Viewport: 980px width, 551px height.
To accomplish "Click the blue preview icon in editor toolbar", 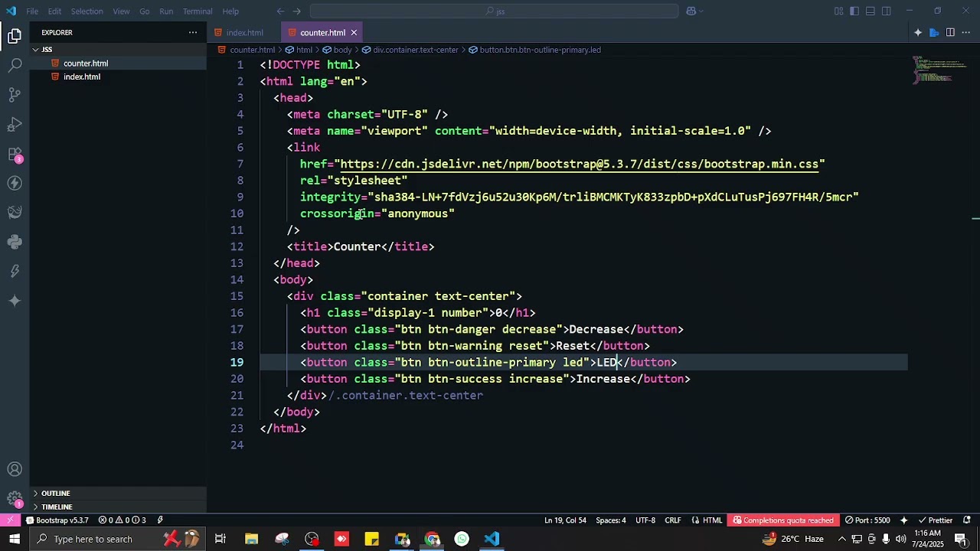I will click(x=934, y=32).
